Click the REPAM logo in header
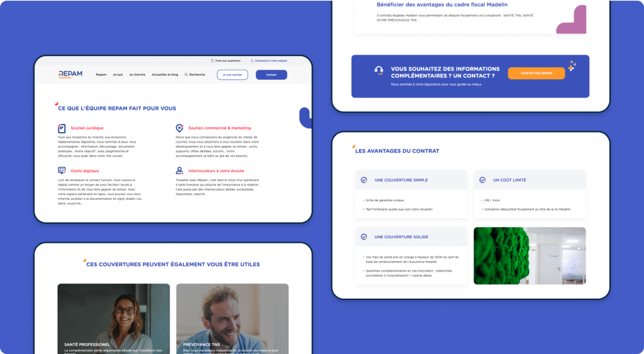 (x=70, y=74)
